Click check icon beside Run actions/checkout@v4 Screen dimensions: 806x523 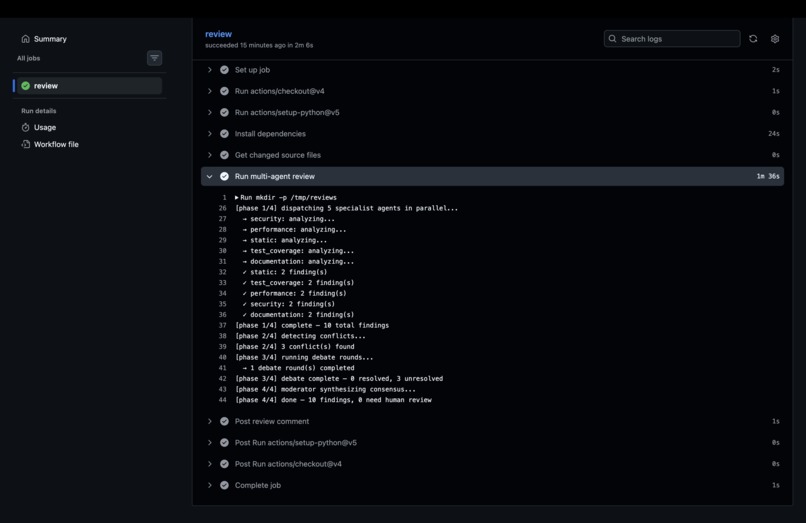point(224,91)
